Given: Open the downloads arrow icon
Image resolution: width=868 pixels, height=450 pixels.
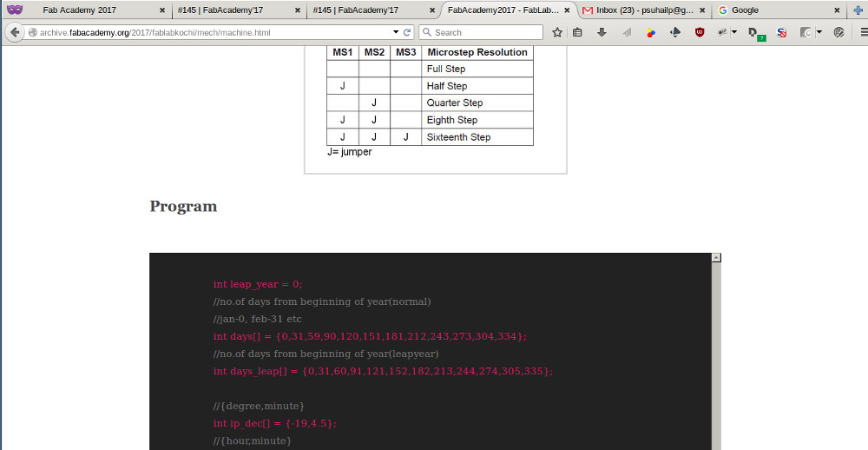Looking at the screenshot, I should (x=602, y=33).
